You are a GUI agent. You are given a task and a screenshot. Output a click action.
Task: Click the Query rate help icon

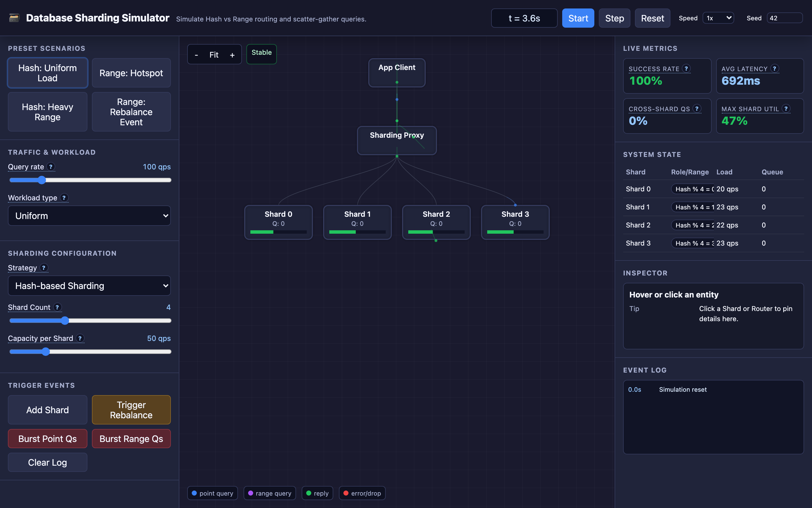pos(51,167)
